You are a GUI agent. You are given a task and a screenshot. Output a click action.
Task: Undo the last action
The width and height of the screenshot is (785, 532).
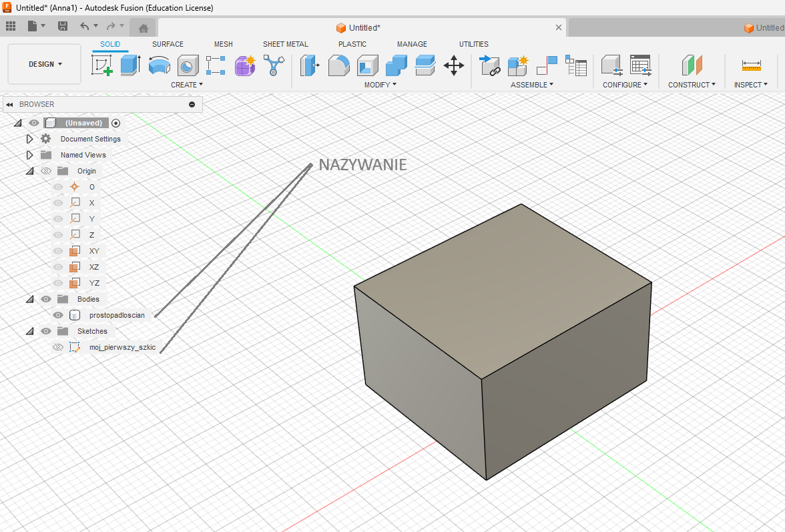85,26
